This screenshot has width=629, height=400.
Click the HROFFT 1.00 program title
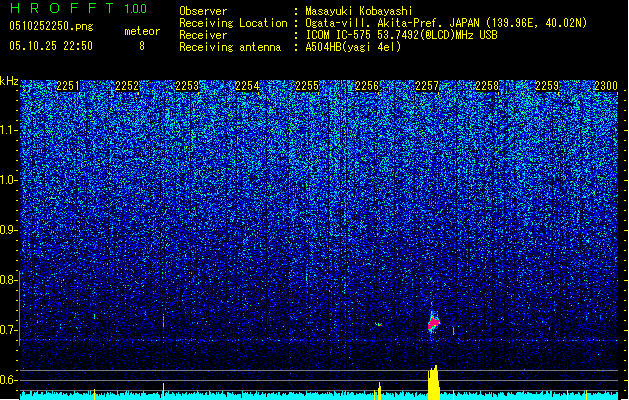tap(79, 8)
